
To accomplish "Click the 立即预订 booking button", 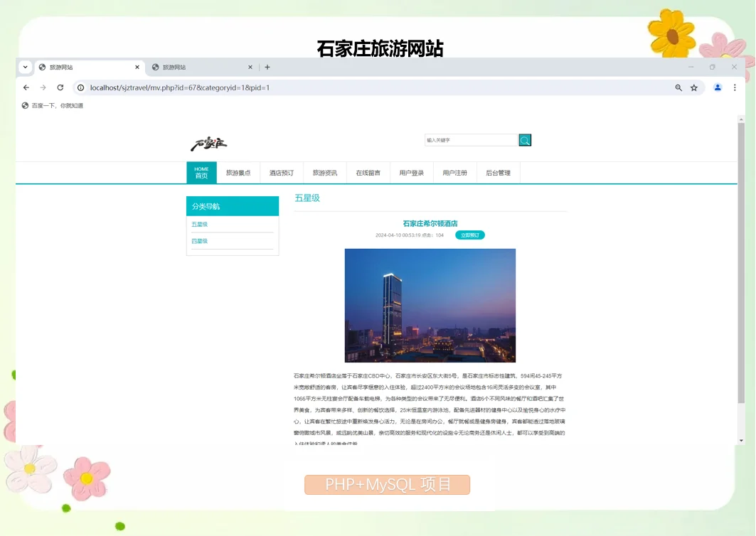I will pyautogui.click(x=469, y=235).
